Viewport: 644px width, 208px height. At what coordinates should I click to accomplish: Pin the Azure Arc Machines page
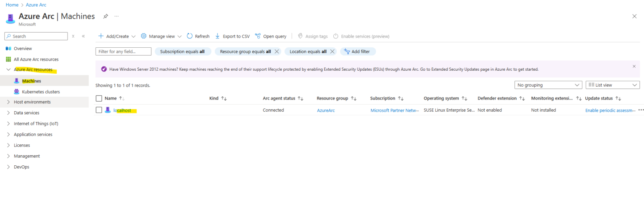point(106,16)
